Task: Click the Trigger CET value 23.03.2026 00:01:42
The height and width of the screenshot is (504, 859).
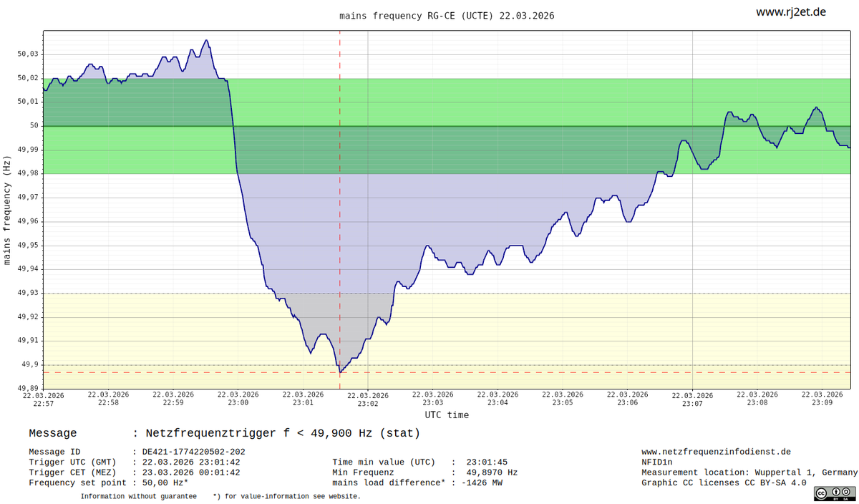Action: [191, 472]
